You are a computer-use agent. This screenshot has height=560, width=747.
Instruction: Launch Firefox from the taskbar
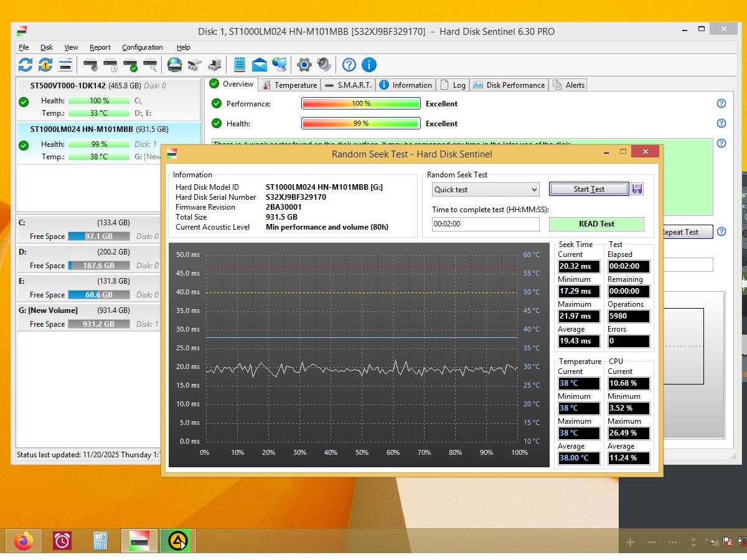[x=24, y=541]
